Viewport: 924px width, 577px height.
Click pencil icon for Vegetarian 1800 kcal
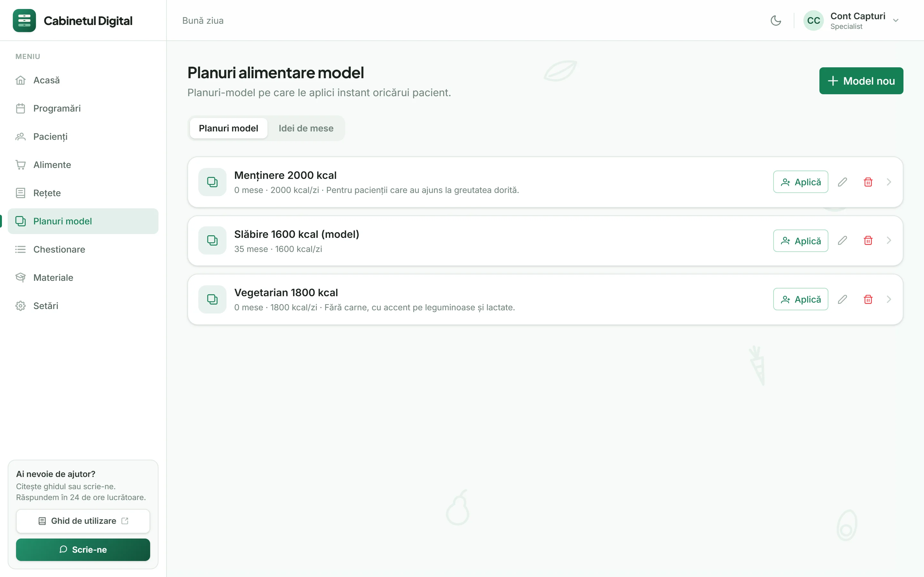[x=842, y=299]
